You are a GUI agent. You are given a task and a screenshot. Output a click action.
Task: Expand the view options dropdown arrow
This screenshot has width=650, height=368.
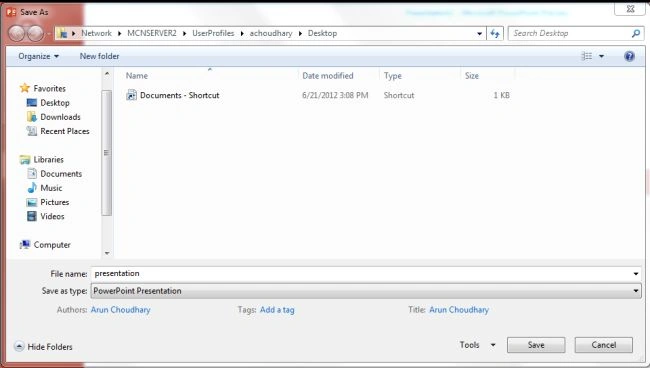coord(601,56)
